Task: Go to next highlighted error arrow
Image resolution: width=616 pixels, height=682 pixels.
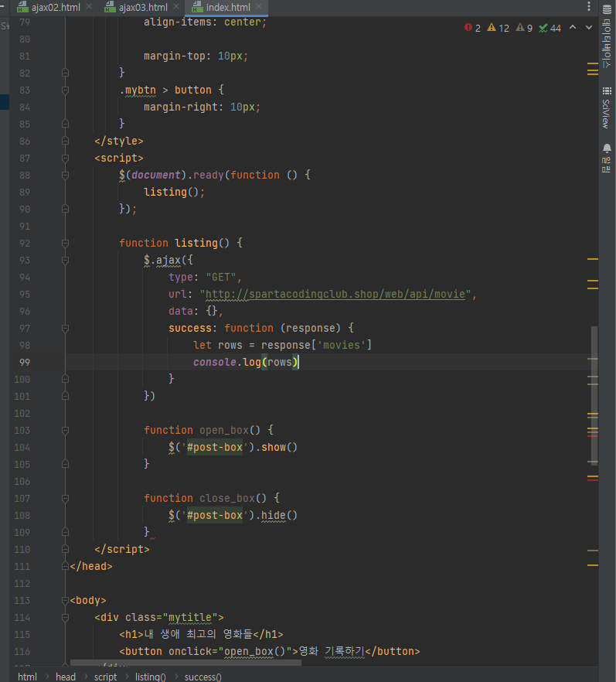Action: (x=589, y=27)
